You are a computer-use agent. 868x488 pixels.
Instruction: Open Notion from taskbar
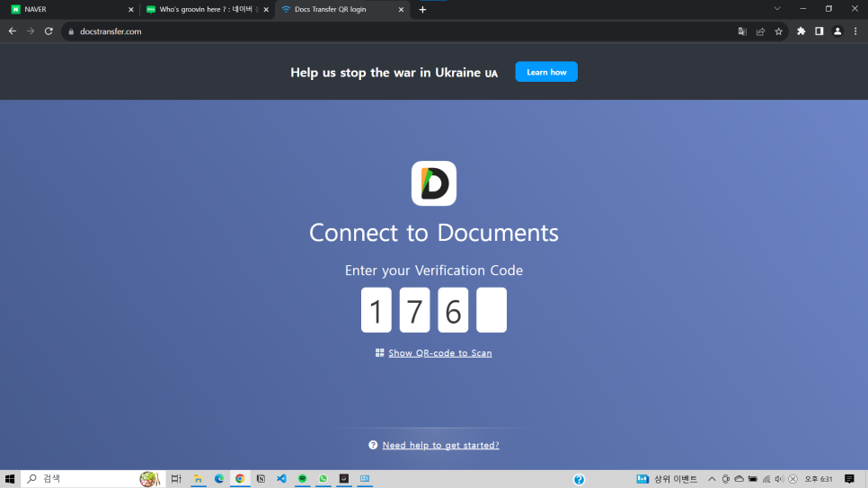pos(261,479)
